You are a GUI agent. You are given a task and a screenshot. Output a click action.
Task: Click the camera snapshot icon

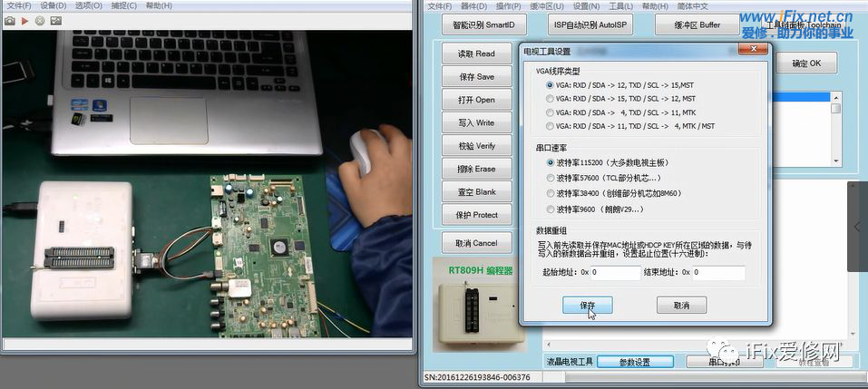pyautogui.click(x=10, y=20)
